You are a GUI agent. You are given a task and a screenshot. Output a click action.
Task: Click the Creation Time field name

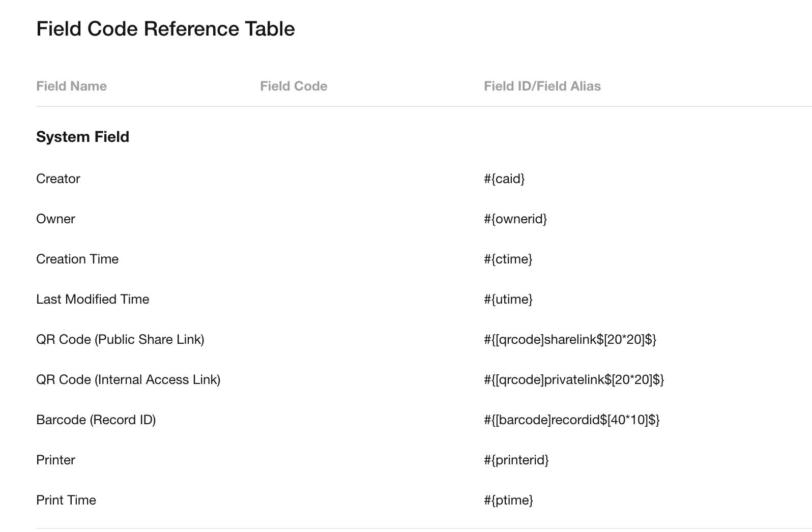click(77, 259)
